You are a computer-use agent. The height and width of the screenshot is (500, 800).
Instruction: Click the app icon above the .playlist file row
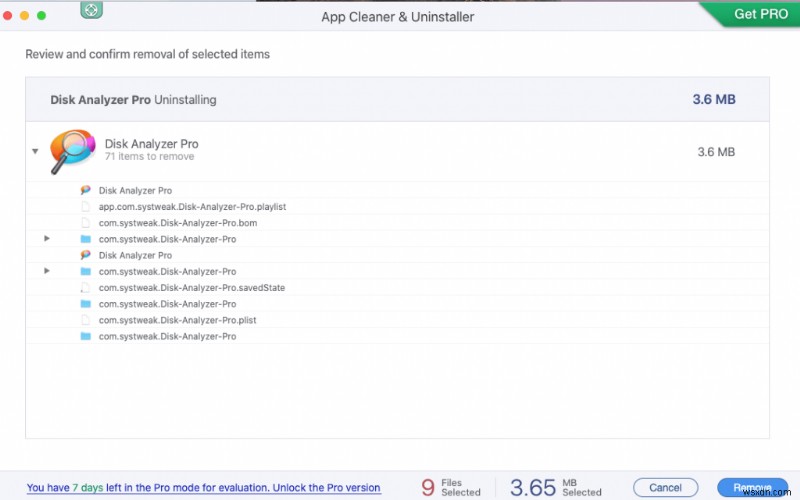click(x=86, y=190)
